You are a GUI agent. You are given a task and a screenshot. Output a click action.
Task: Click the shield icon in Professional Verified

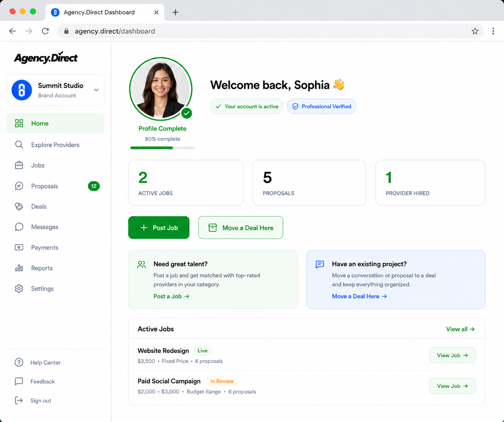[295, 106]
